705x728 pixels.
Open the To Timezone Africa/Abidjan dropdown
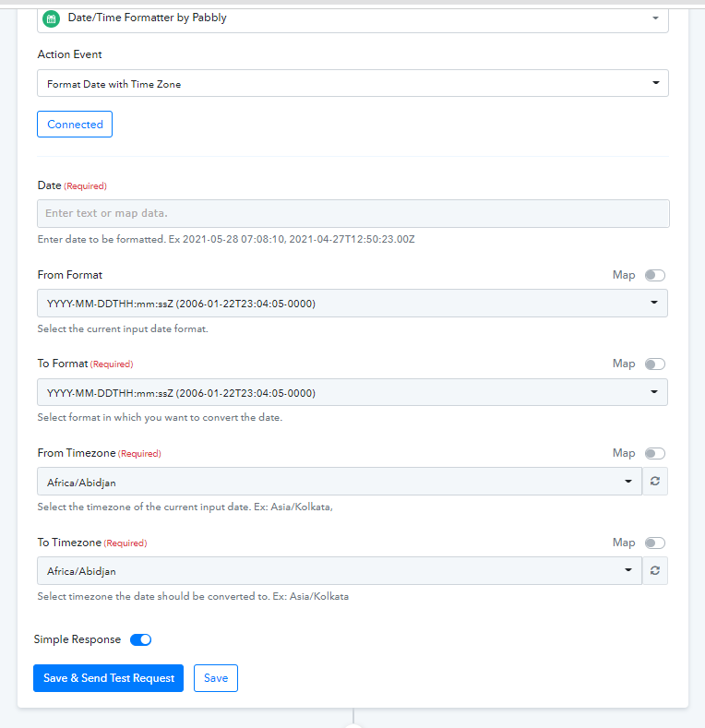340,570
